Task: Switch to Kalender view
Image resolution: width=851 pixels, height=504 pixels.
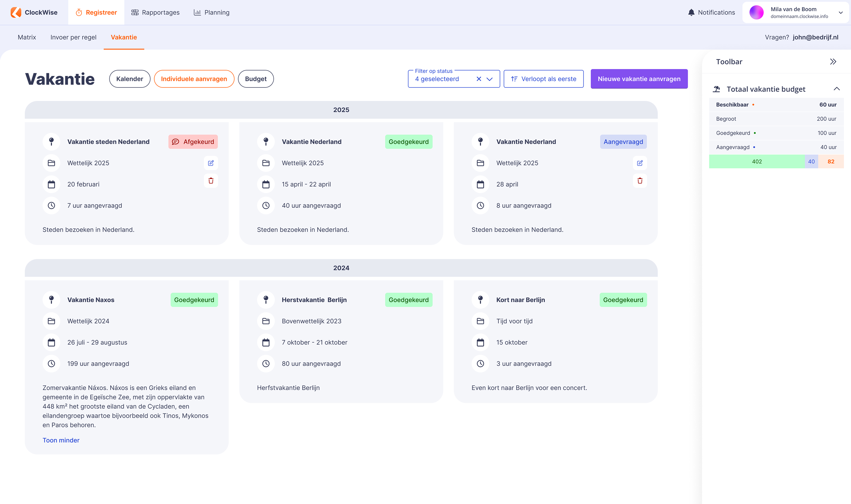Action: pos(129,79)
